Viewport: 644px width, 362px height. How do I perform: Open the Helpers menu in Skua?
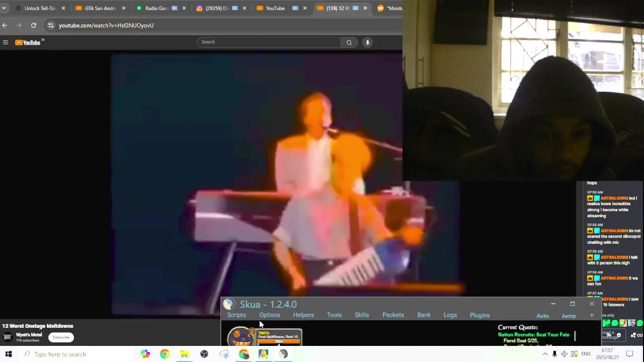303,315
